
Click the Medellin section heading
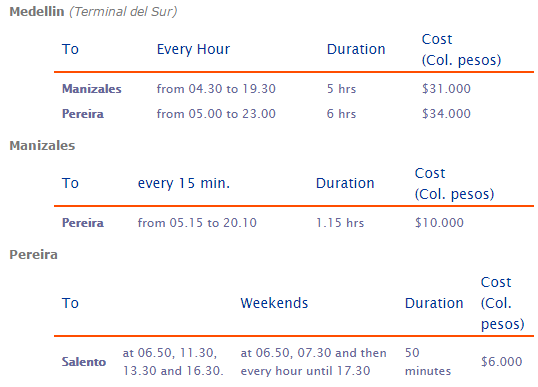pyautogui.click(x=37, y=12)
